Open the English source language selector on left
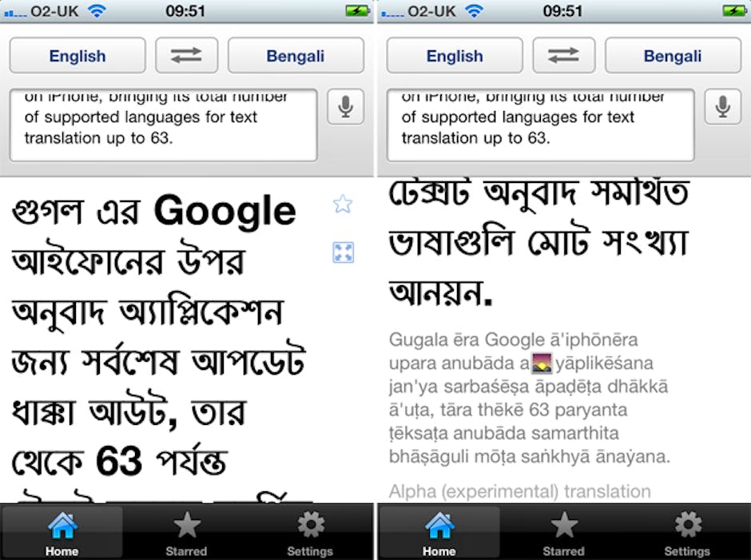This screenshot has height=560, width=751. [x=77, y=56]
